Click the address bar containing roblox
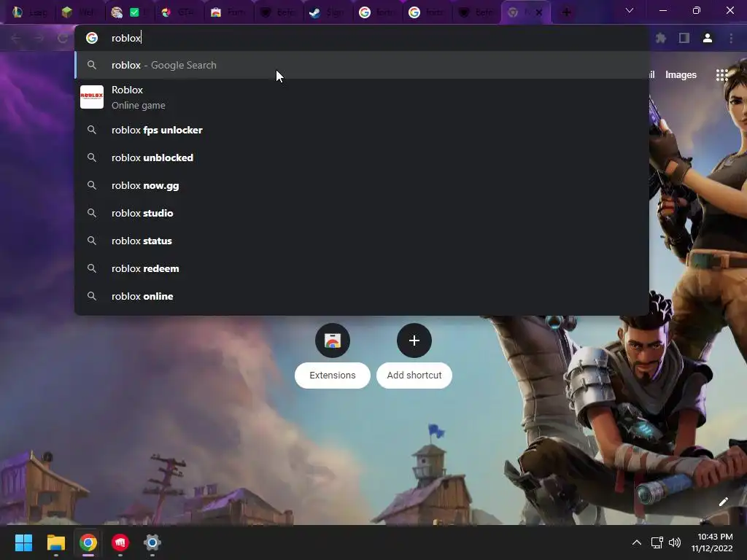747x560 pixels. (362, 38)
